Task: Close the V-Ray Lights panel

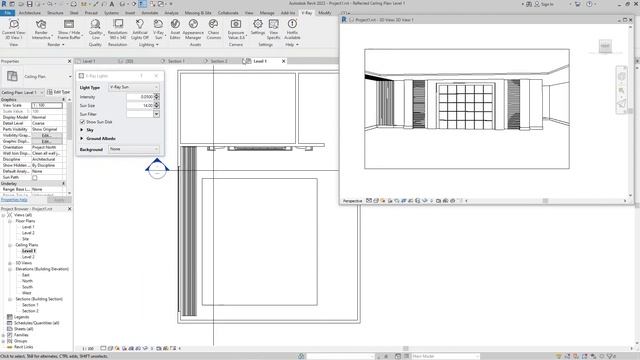Action: coord(156,76)
